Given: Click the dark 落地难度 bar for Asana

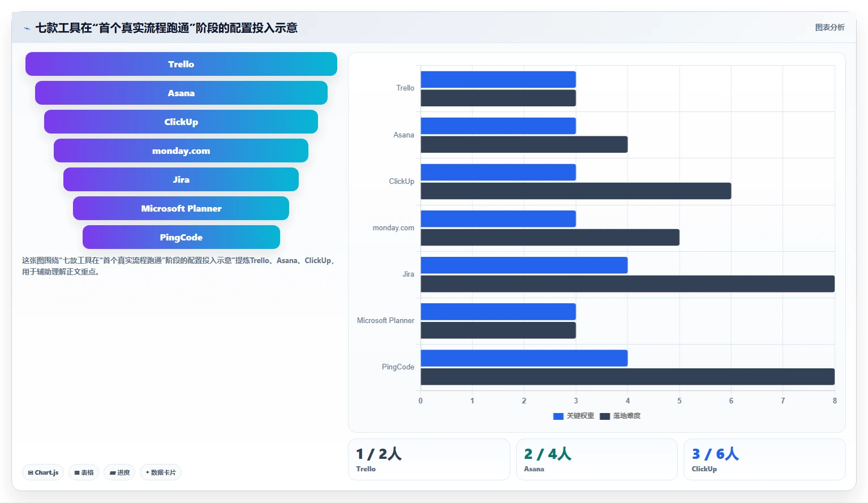Looking at the screenshot, I should [x=524, y=144].
